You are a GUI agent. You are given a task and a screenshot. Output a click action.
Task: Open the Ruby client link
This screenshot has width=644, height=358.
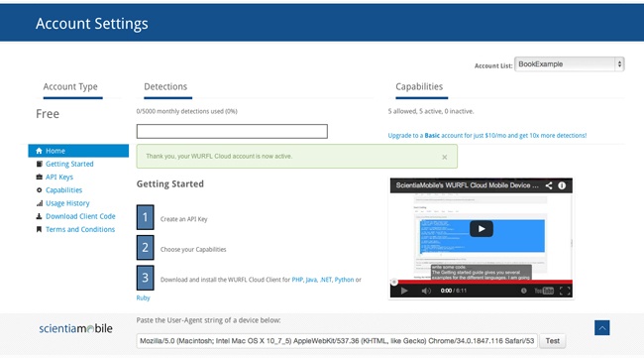pyautogui.click(x=143, y=298)
